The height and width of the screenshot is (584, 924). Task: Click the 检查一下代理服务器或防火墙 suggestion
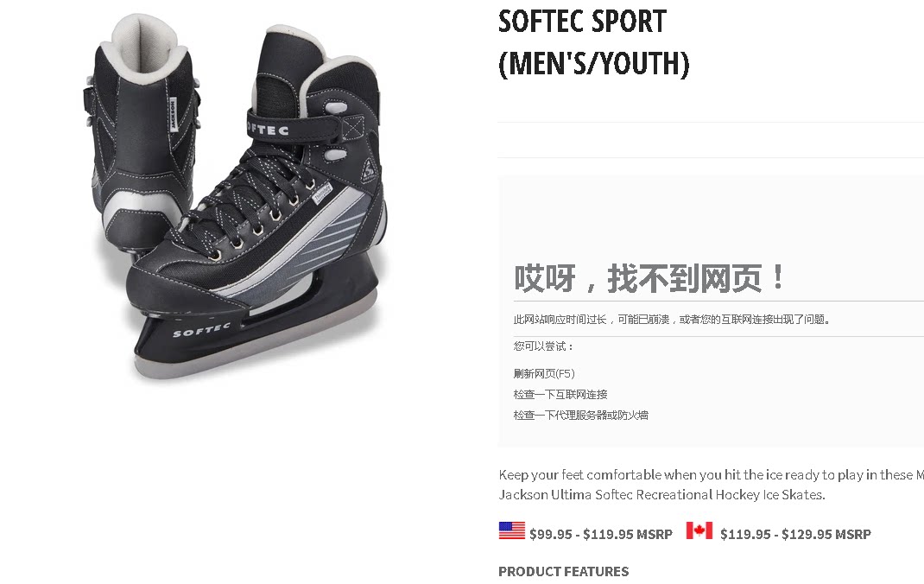580,415
